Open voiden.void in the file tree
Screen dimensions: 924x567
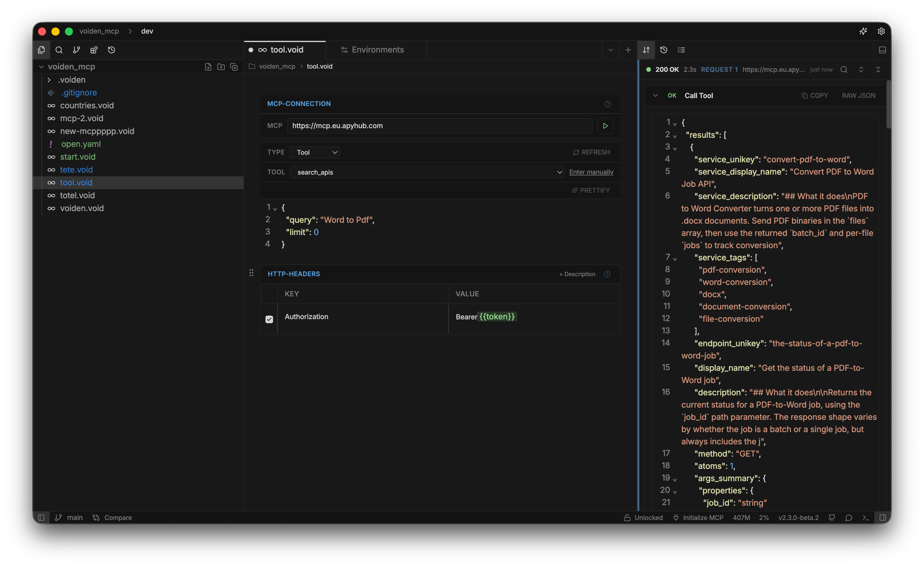coord(82,208)
